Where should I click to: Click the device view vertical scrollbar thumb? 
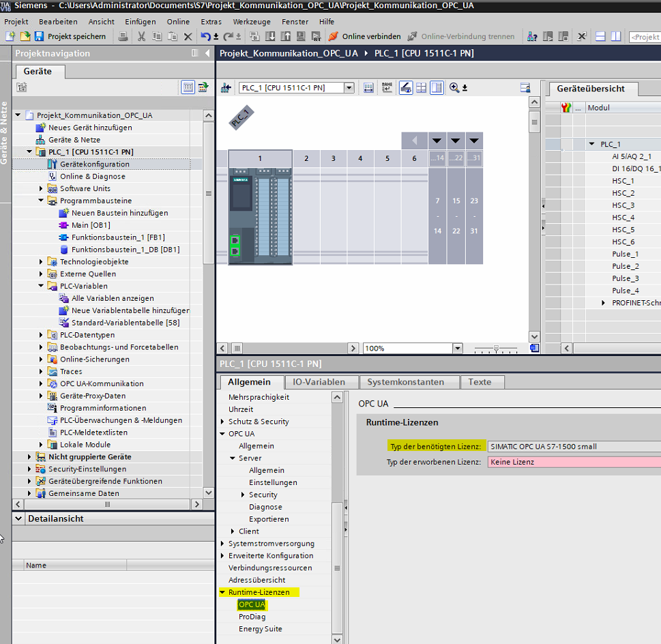pos(534,122)
